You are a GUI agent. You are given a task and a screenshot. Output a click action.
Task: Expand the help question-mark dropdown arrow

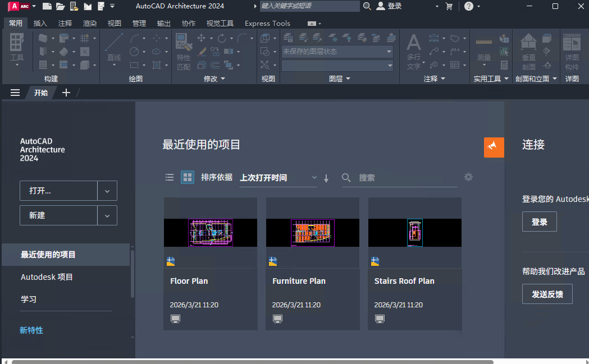click(x=478, y=6)
